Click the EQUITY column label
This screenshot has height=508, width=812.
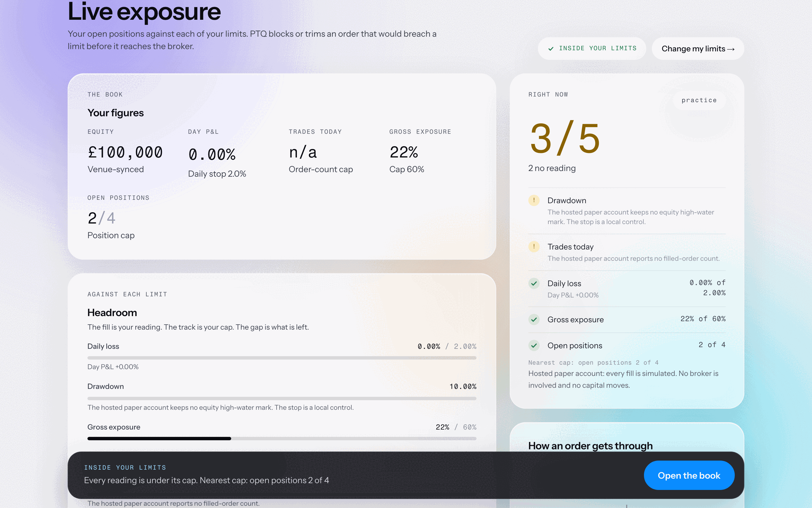[x=101, y=132]
